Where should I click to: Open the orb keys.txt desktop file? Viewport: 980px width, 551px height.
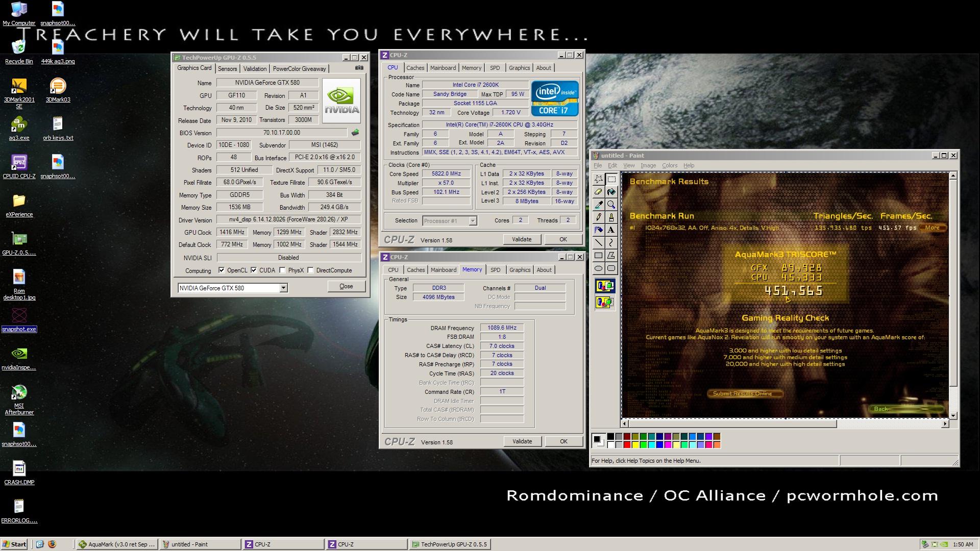[58, 129]
